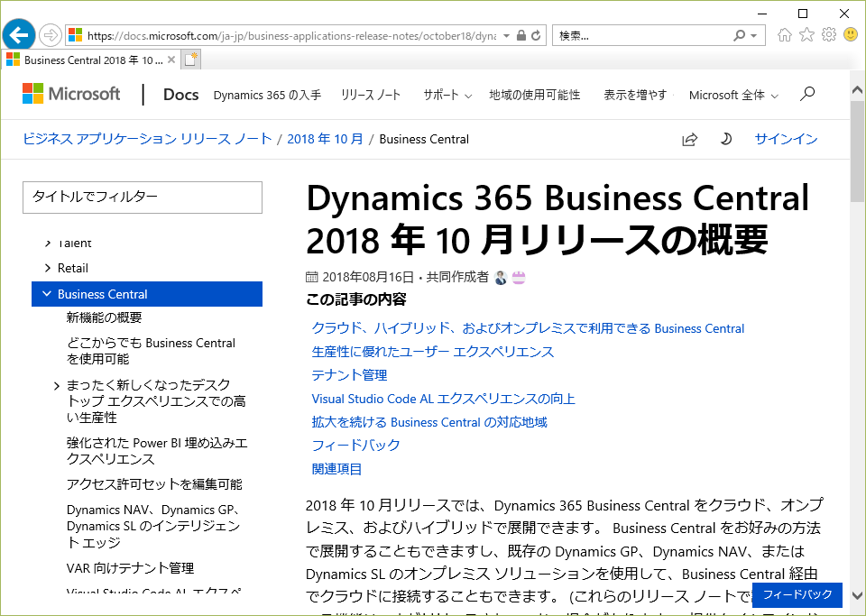This screenshot has height=616, width=866.
Task: Click the magnifier icon in browser search box
Action: tap(739, 35)
